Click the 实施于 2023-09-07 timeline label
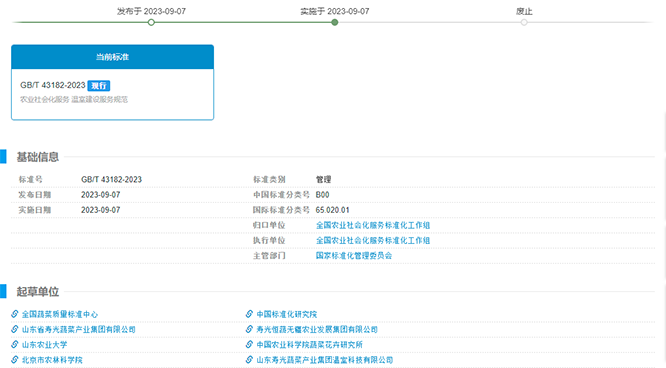This screenshot has height=368, width=666. pos(335,11)
